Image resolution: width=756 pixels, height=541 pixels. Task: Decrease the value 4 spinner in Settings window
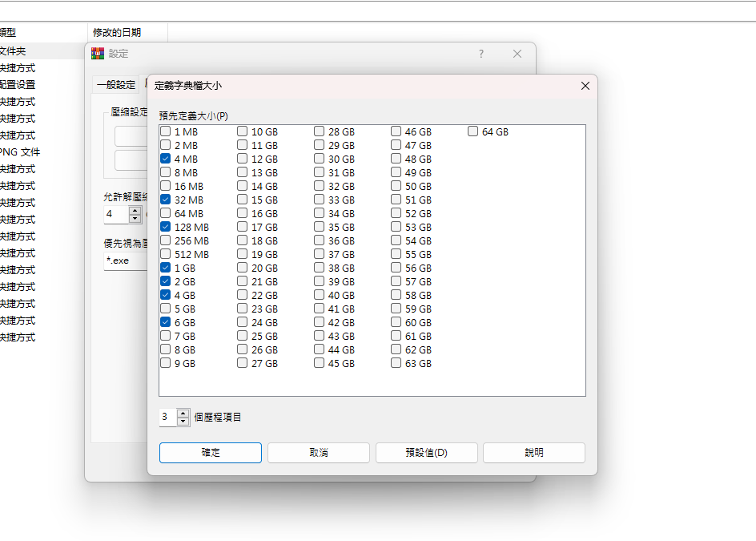135,218
